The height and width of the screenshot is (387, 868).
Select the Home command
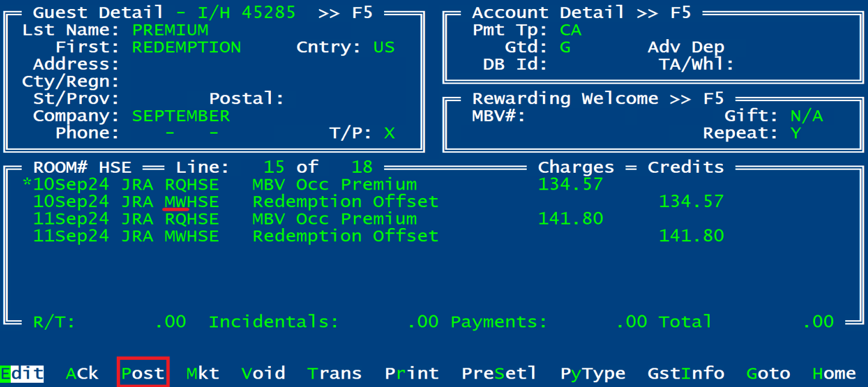pos(834,373)
